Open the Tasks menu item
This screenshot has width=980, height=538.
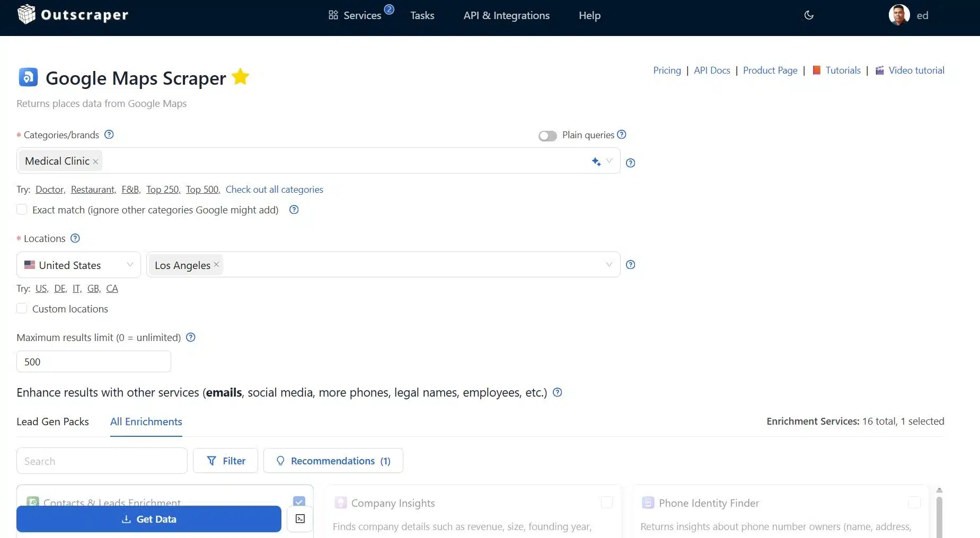pyautogui.click(x=422, y=15)
